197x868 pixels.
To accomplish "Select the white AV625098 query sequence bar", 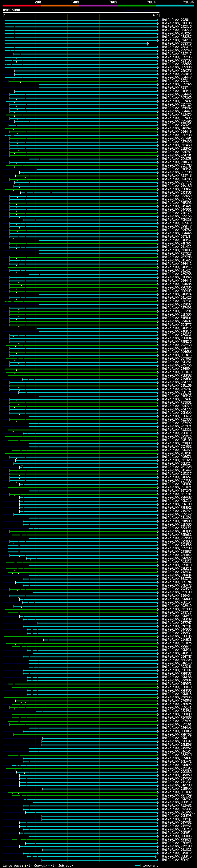I will pos(81,12).
